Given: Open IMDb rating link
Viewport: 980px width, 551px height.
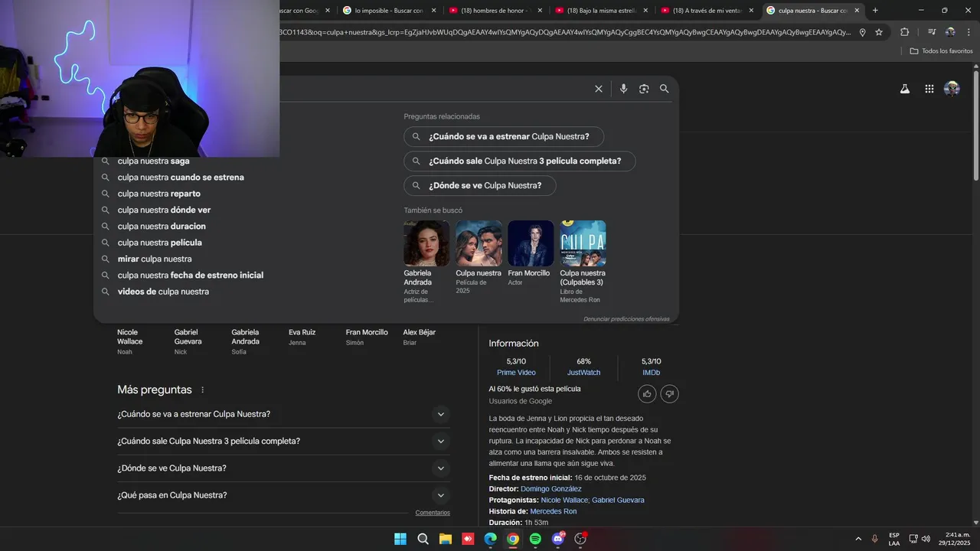Looking at the screenshot, I should point(651,373).
